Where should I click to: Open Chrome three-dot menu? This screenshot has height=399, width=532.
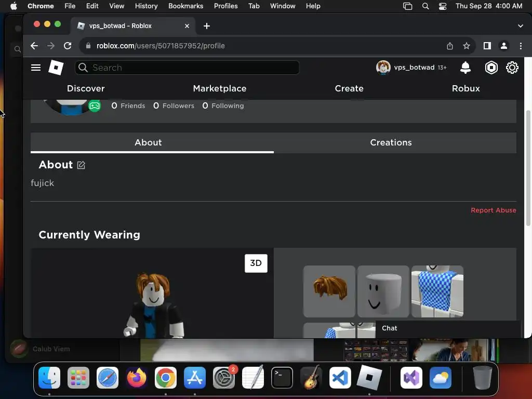click(x=521, y=46)
